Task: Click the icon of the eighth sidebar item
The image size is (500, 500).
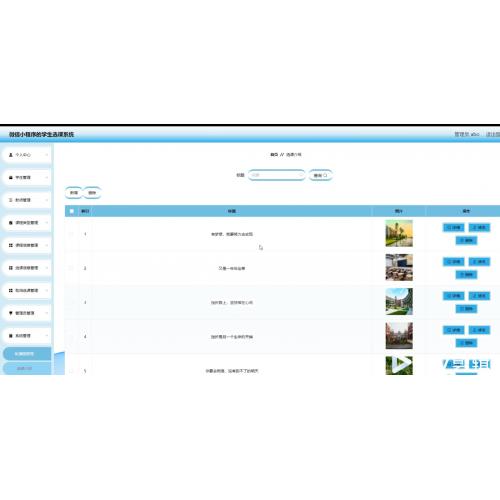Action: [11, 313]
